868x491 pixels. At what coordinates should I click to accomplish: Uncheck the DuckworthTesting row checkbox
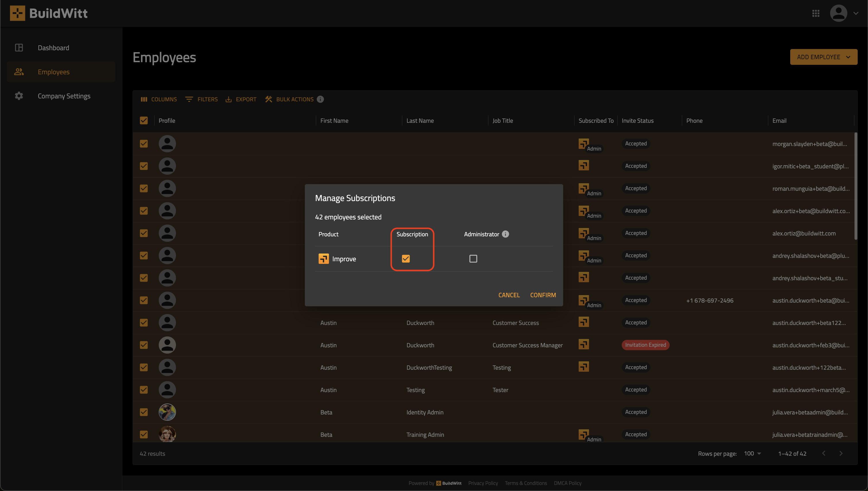[x=144, y=367]
